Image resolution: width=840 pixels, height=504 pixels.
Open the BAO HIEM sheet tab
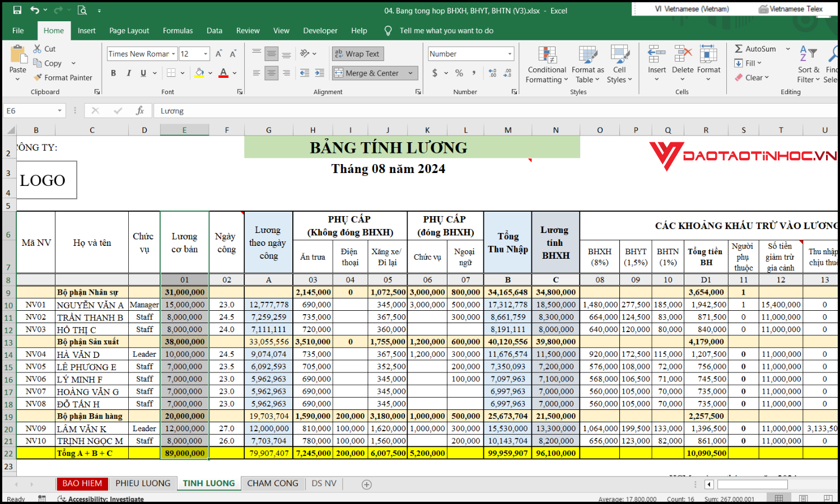click(x=82, y=483)
